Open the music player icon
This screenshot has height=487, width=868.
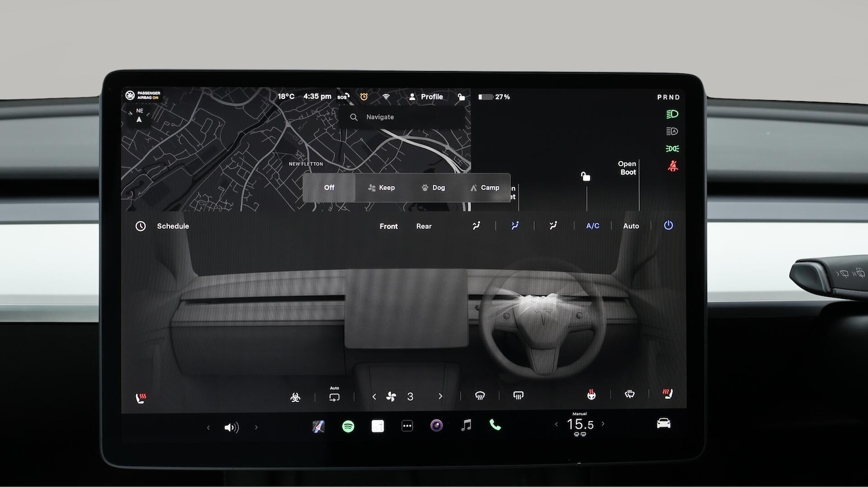(x=466, y=426)
